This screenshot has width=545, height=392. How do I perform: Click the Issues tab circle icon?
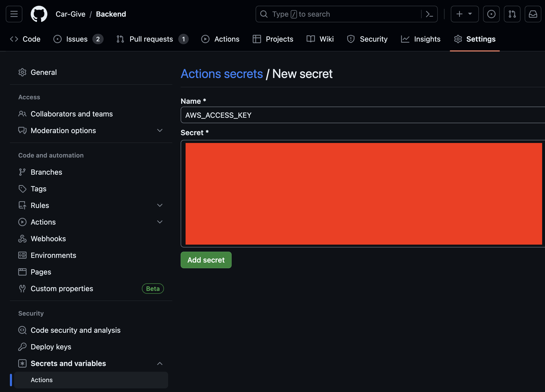[58, 39]
